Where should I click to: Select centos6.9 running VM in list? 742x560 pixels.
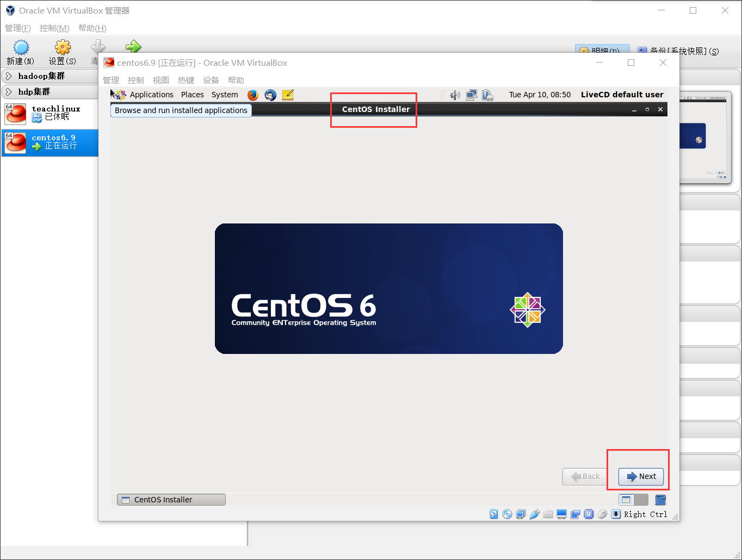pos(50,142)
